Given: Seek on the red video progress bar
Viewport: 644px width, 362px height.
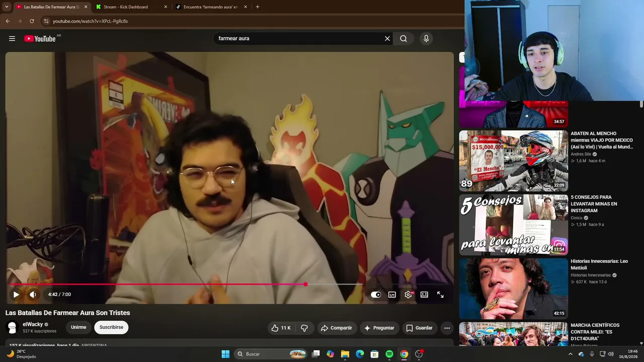Looking at the screenshot, I should click(184, 285).
